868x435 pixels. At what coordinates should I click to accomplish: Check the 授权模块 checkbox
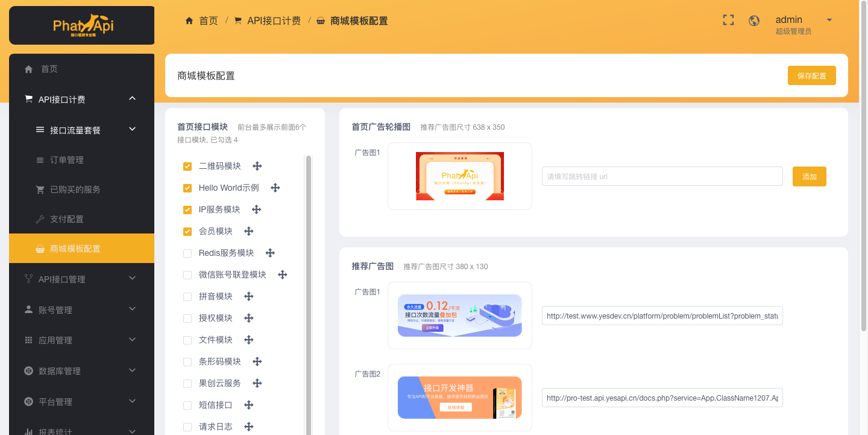[187, 319]
